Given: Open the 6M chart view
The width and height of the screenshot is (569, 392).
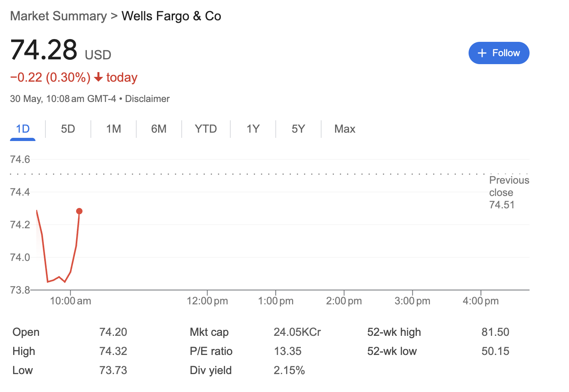Looking at the screenshot, I should coord(159,129).
